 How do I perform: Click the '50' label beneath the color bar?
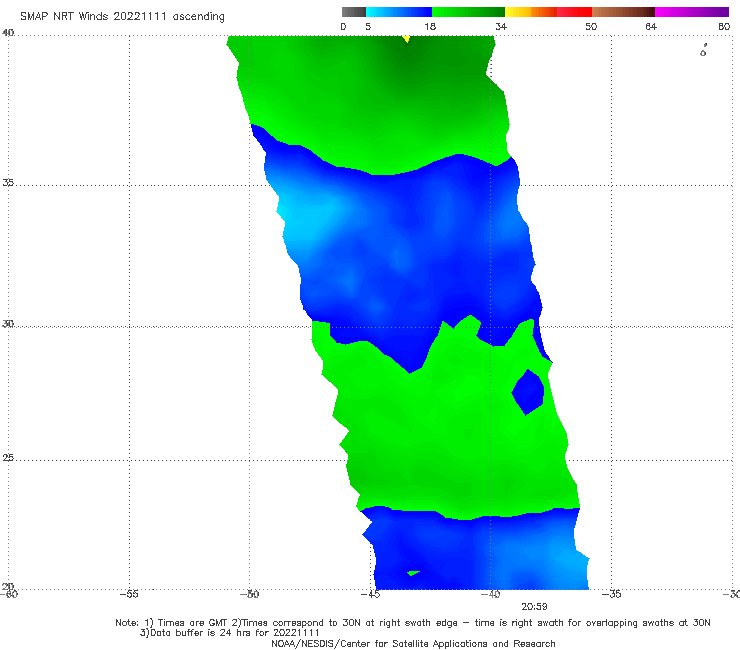(591, 27)
